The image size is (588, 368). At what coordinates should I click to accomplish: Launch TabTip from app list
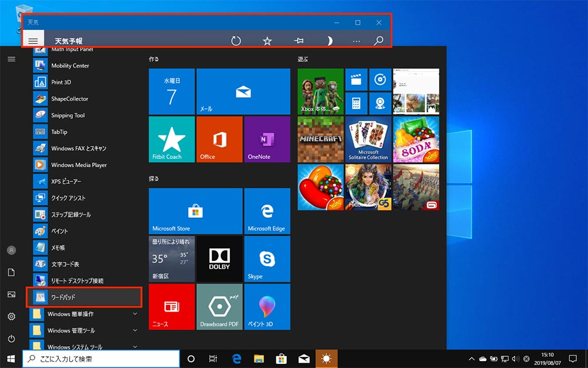(x=85, y=132)
